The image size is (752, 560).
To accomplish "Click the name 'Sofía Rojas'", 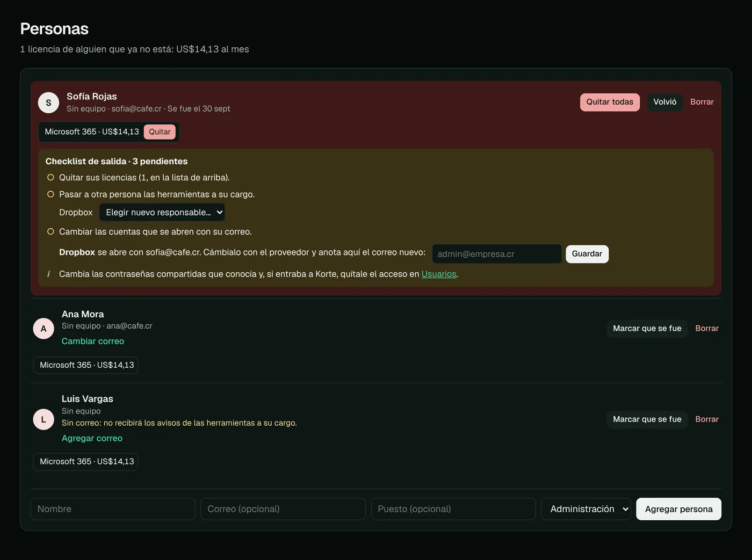I will 92,96.
